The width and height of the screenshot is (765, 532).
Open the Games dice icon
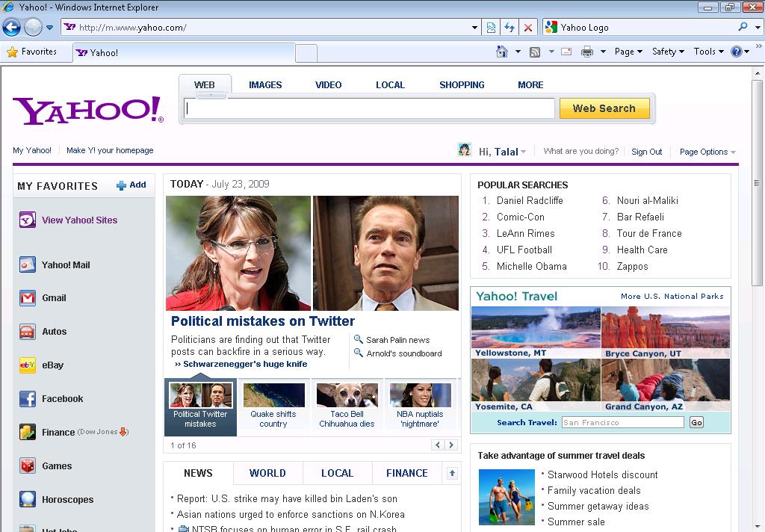28,466
